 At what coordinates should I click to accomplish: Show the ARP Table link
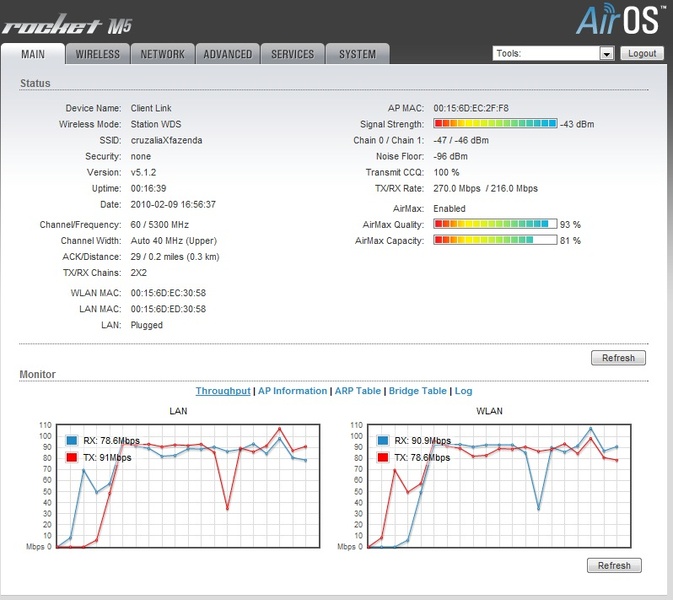coord(358,391)
